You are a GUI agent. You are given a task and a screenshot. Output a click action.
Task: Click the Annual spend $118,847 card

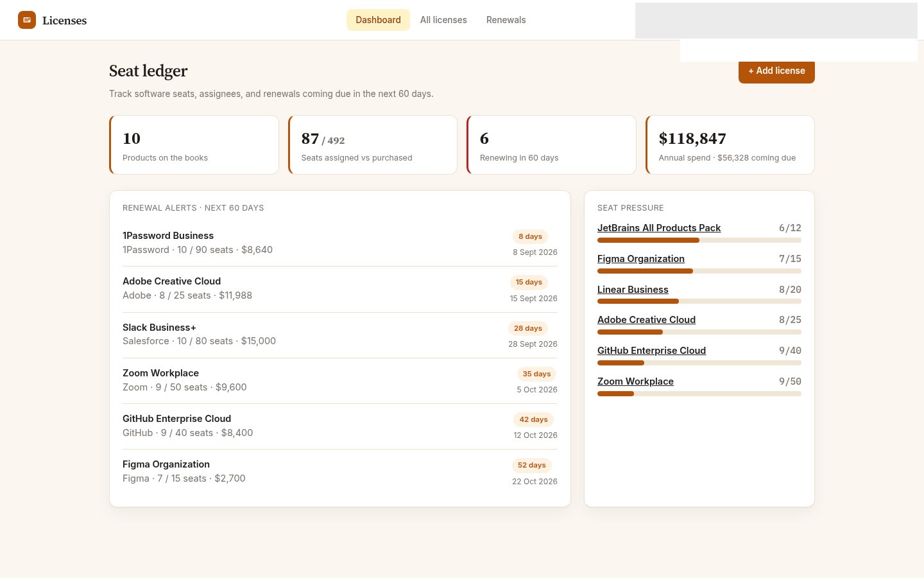[730, 145]
